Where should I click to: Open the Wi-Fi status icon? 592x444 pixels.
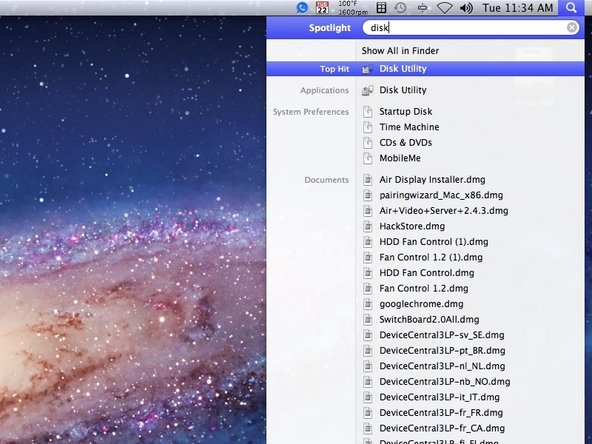pyautogui.click(x=444, y=8)
